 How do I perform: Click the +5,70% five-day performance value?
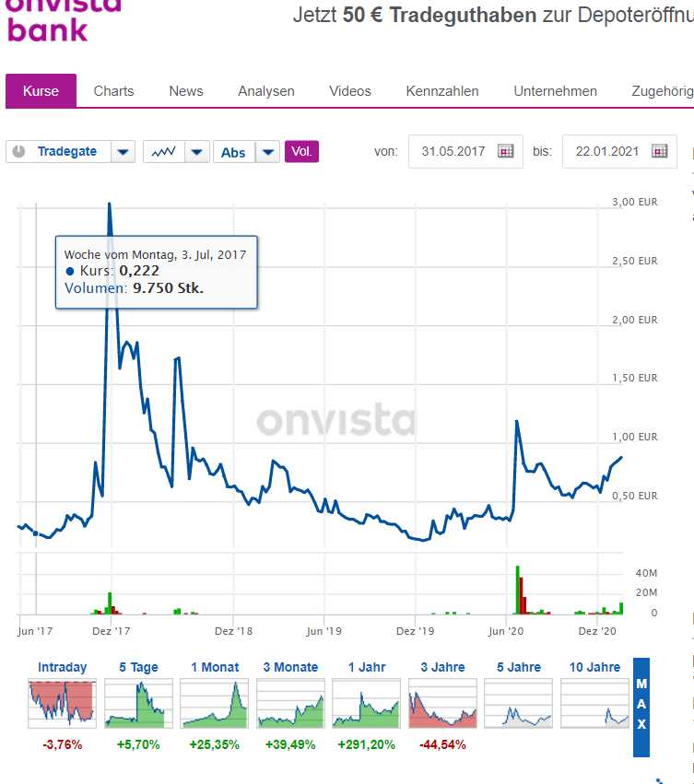click(x=138, y=744)
